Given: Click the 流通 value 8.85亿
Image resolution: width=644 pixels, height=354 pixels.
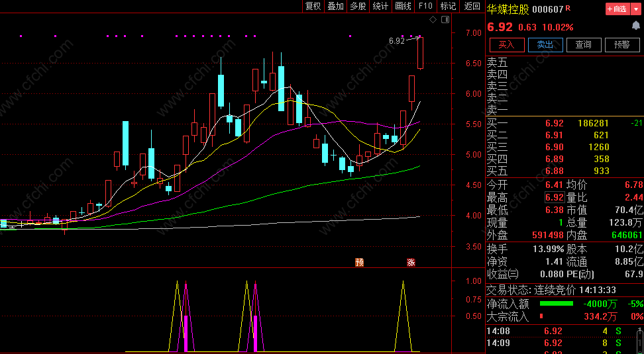Looking at the screenshot, I should coord(628,261).
